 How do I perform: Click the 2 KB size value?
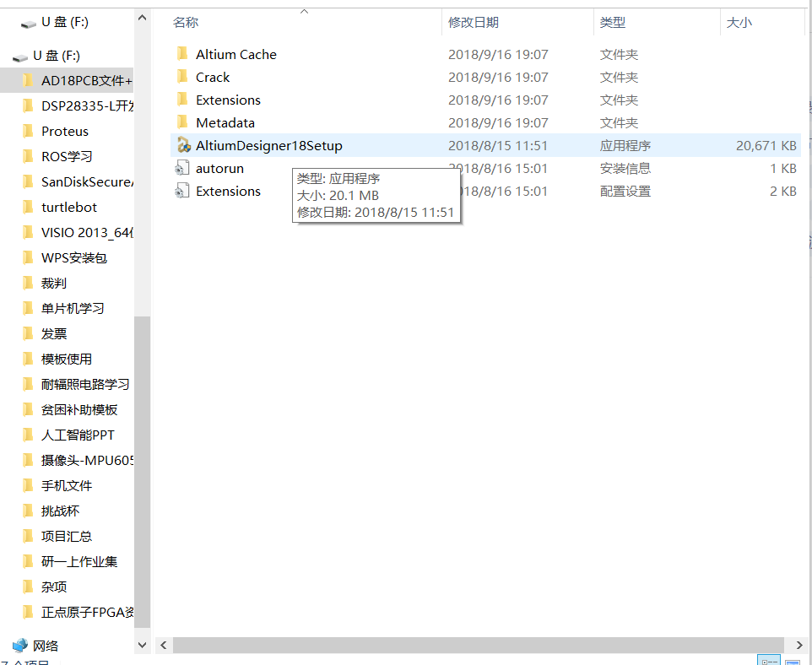[x=783, y=191]
